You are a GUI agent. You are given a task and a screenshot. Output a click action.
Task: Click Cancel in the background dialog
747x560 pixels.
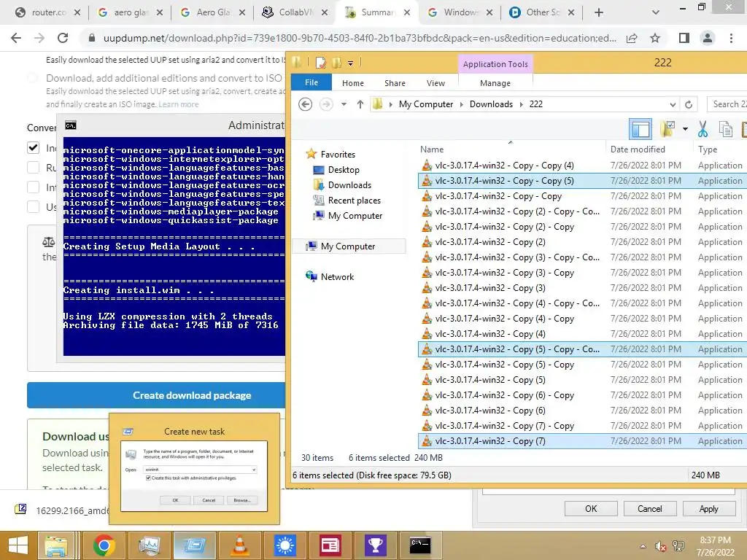pyautogui.click(x=650, y=508)
